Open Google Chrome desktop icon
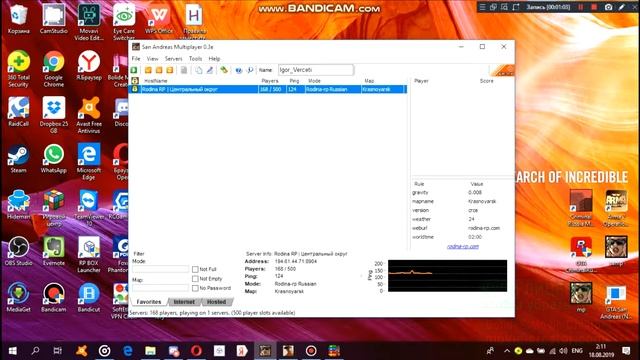 pyautogui.click(x=53, y=69)
